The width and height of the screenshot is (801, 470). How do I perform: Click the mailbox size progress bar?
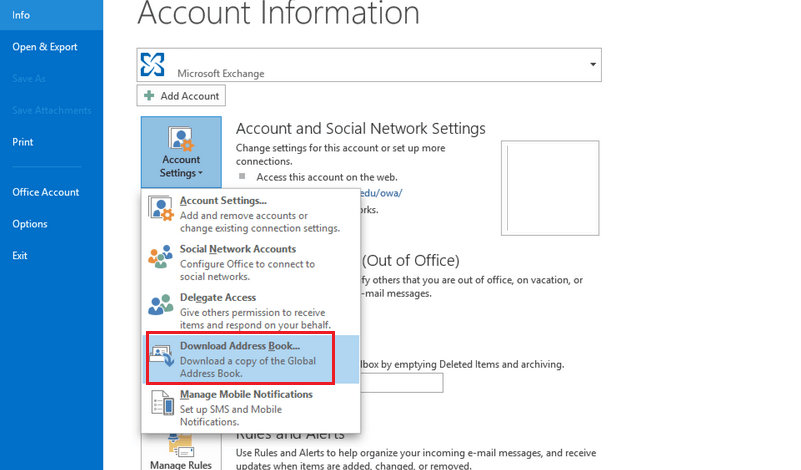coord(402,383)
